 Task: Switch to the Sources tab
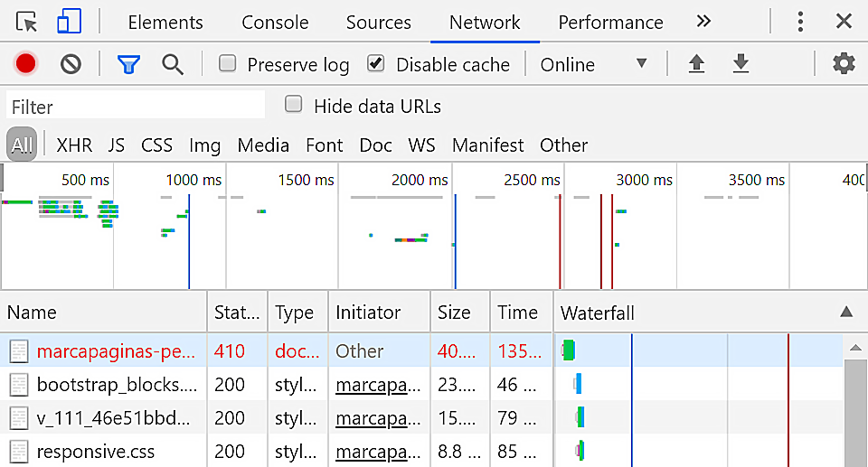click(378, 22)
